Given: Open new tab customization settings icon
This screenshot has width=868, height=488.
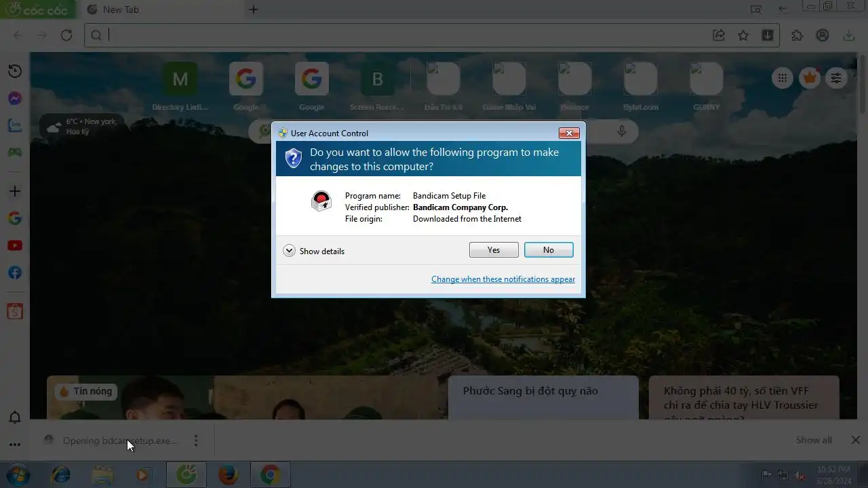Looking at the screenshot, I should pyautogui.click(x=836, y=78).
